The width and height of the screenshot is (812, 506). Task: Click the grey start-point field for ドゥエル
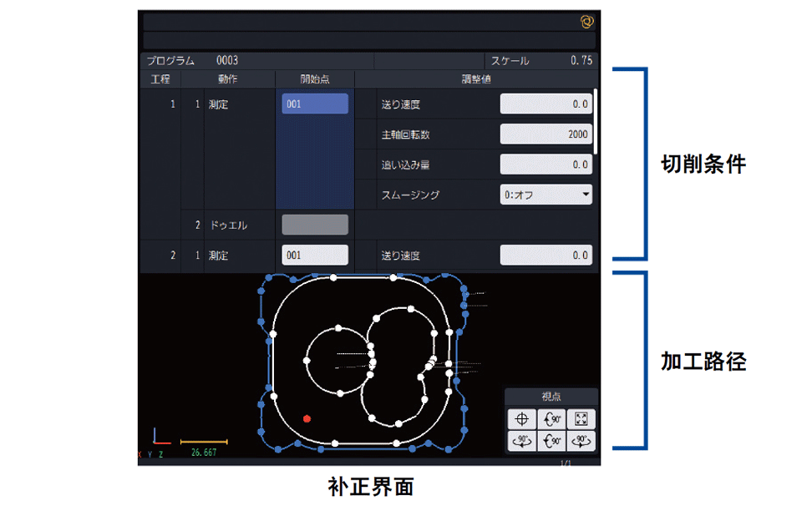[x=315, y=225]
